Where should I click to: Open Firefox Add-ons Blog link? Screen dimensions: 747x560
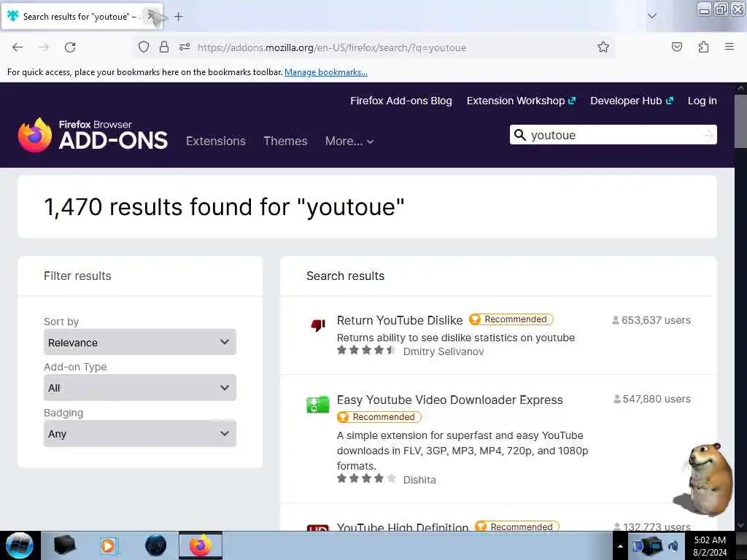[x=401, y=101]
